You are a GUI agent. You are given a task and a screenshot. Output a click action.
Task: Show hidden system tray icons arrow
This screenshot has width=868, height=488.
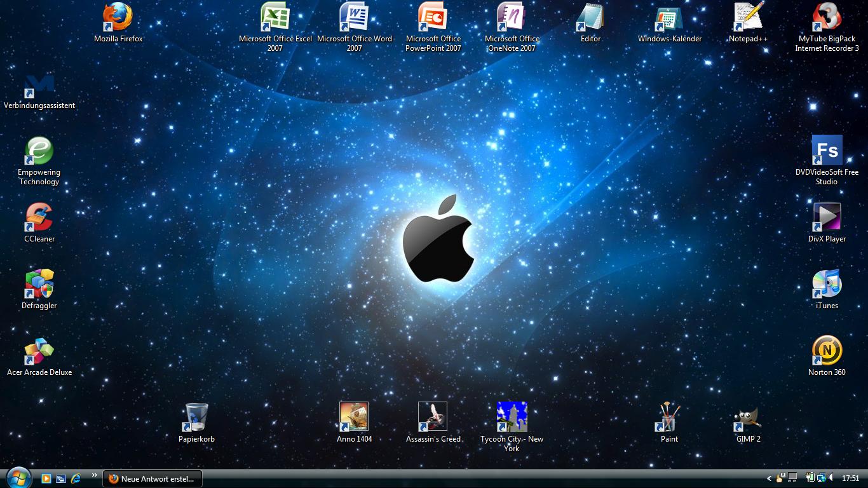coord(769,478)
